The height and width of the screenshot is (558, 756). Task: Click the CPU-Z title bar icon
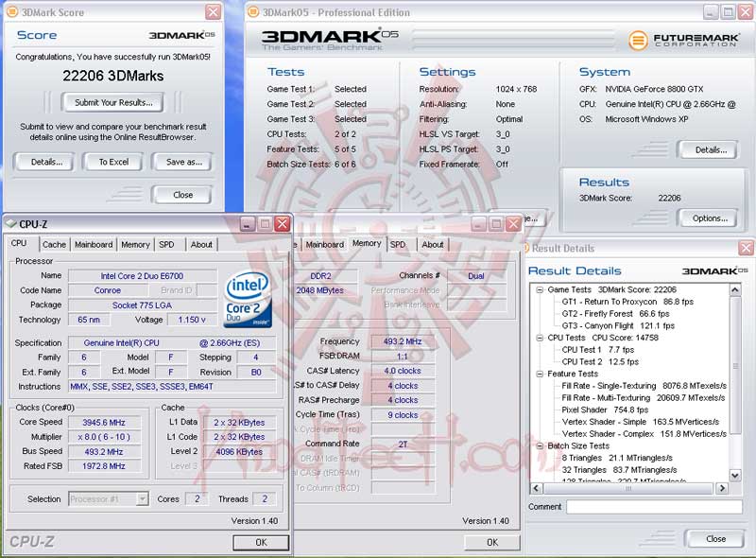coord(11,224)
